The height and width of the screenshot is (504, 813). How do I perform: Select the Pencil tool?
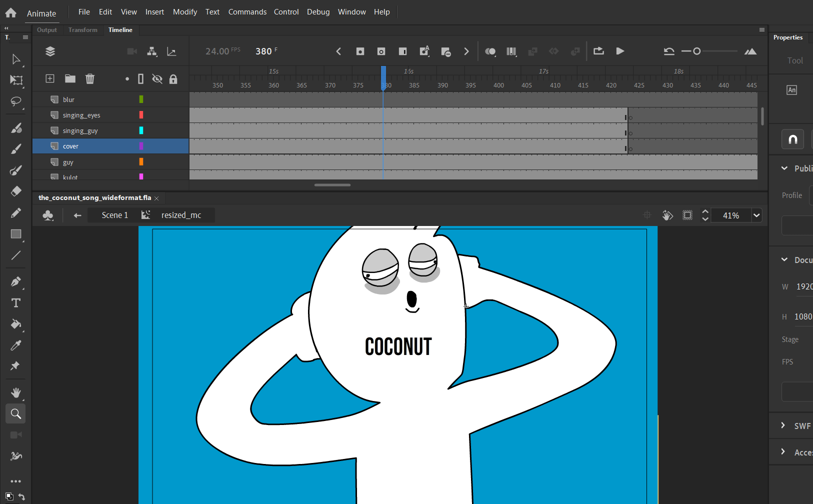click(x=16, y=213)
